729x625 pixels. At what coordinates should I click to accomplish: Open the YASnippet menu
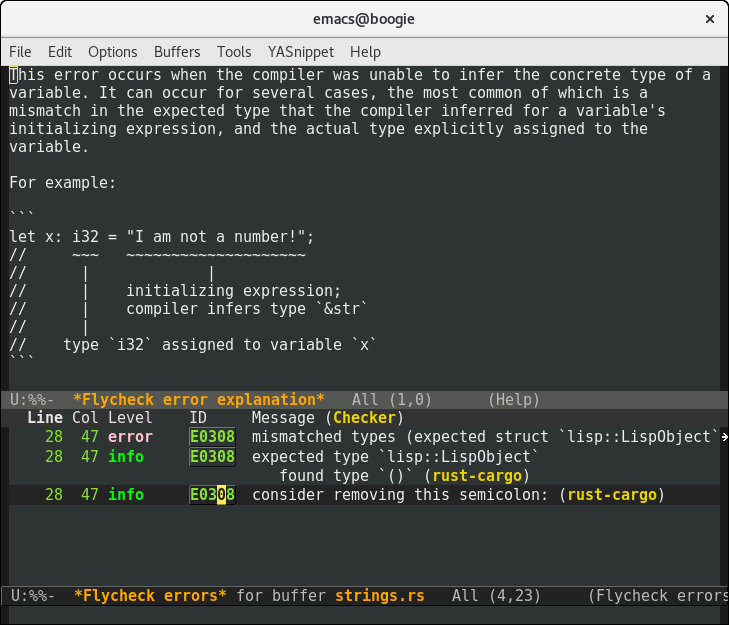(301, 52)
